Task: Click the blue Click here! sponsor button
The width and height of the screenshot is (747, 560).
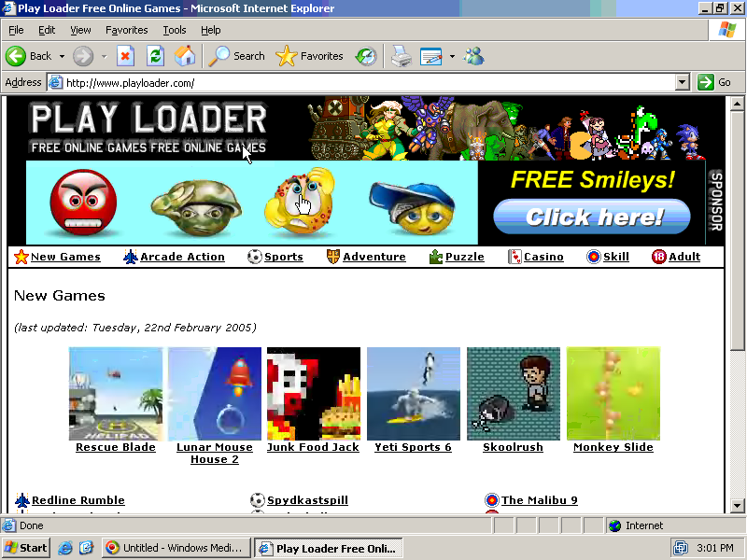Action: click(592, 217)
